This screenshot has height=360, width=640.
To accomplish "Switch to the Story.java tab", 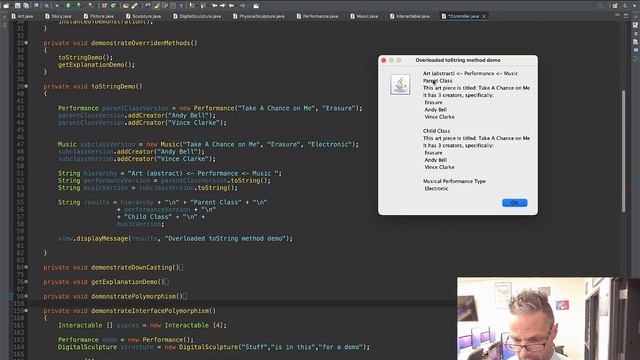I will pyautogui.click(x=58, y=16).
